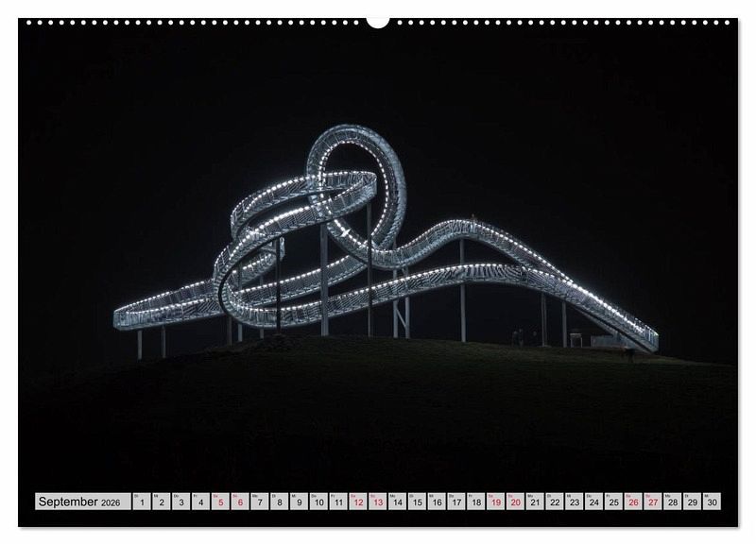Select day 17 in the date row
This screenshot has height=545, width=756.
456,502
